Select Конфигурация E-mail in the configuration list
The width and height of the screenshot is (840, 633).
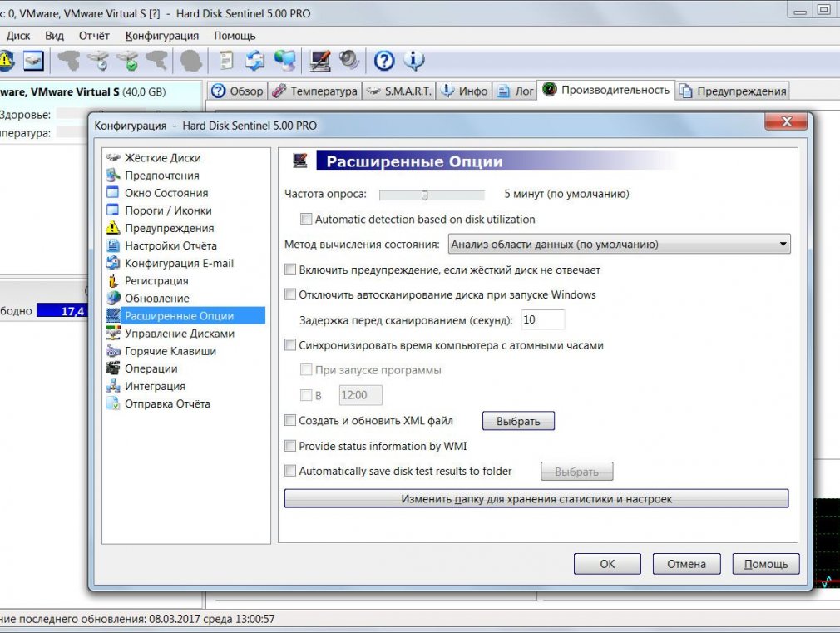[x=179, y=263]
